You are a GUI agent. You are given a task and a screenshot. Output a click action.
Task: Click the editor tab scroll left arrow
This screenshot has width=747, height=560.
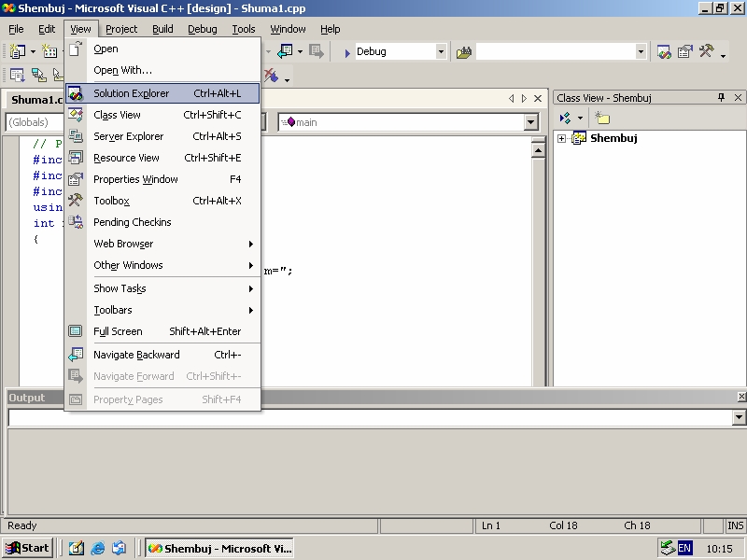tap(511, 98)
